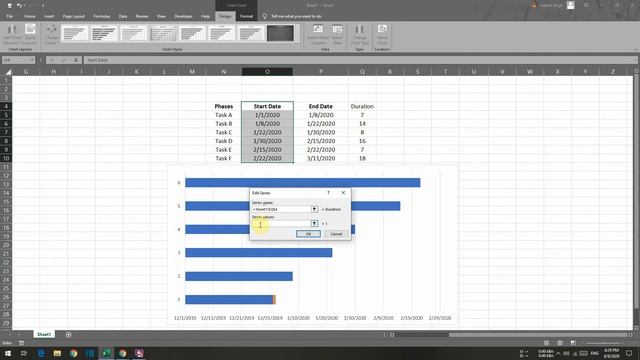
Task: Click OK in Edit Series dialog
Action: (x=308, y=234)
